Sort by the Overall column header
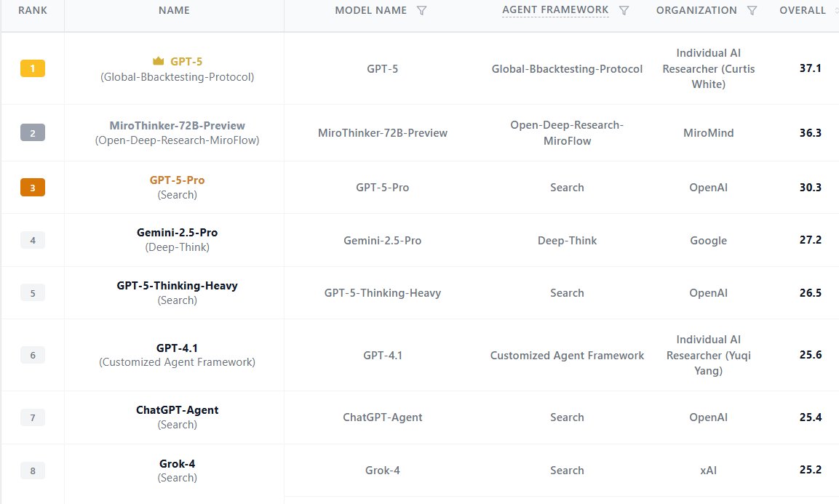Screen dimensions: 839x504 click(x=802, y=11)
